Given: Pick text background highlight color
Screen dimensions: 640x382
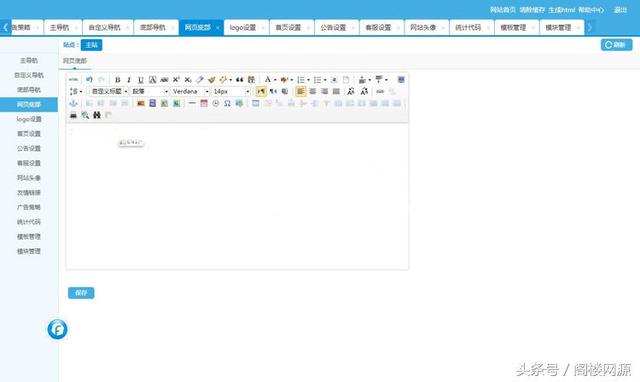Looking at the screenshot, I should [x=284, y=80].
